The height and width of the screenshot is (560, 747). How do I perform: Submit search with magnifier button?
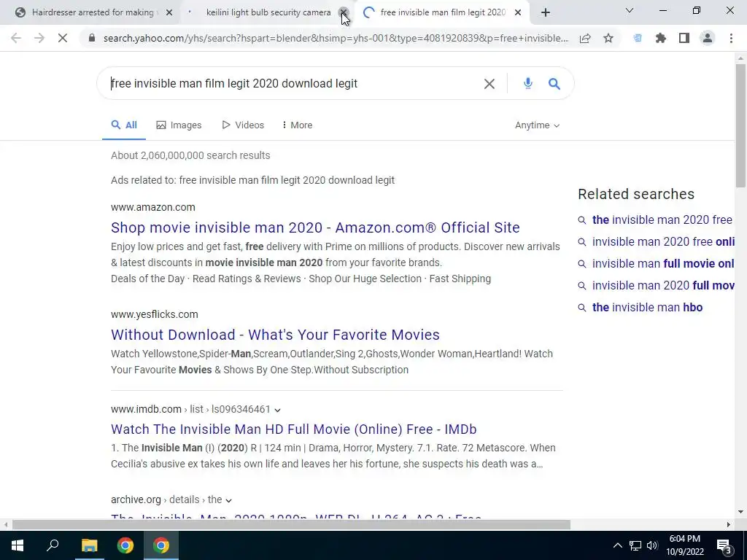coord(554,84)
